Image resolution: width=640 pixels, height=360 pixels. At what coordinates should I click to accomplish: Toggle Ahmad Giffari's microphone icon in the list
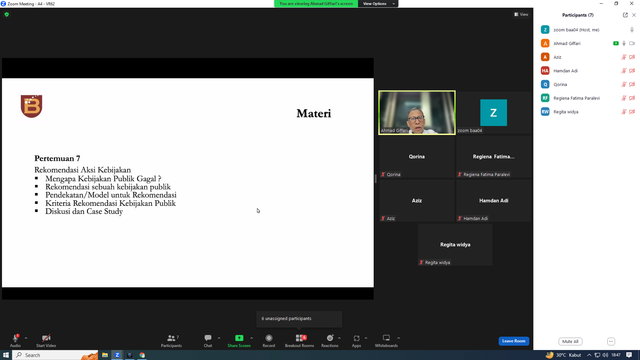624,43
